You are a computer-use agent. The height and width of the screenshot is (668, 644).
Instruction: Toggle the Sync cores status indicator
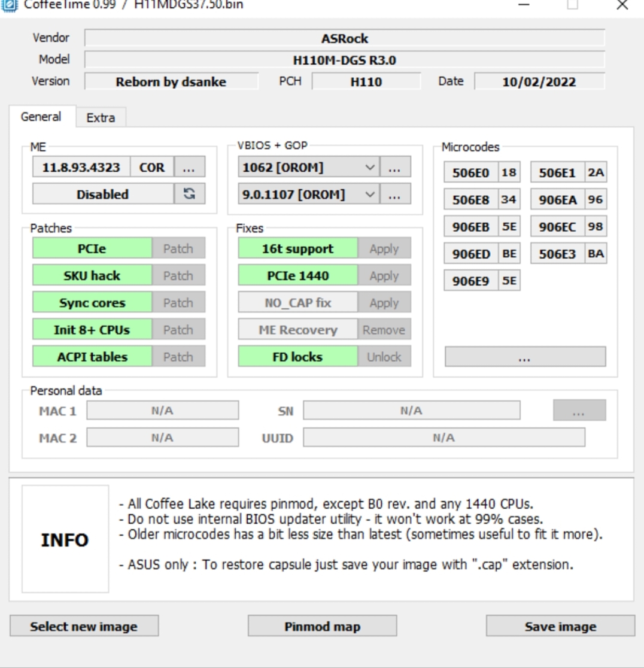pyautogui.click(x=92, y=302)
